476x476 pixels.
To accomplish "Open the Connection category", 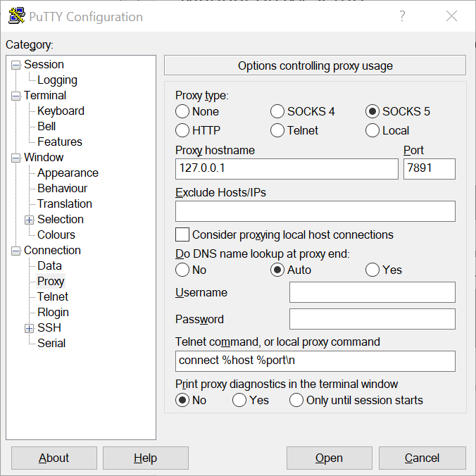I will coord(52,250).
